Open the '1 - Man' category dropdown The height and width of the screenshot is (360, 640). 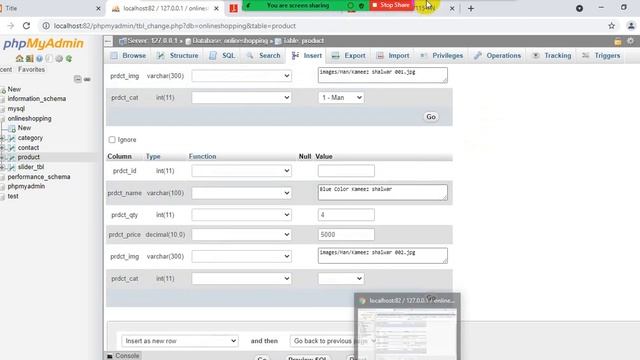click(x=341, y=98)
